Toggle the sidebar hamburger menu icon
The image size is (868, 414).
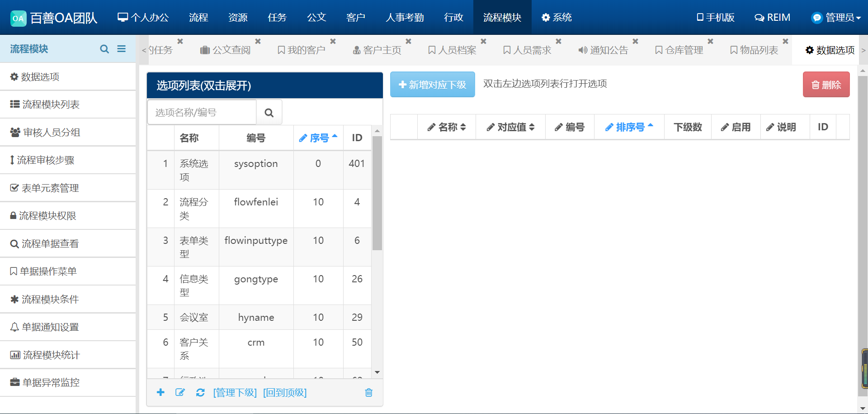pyautogui.click(x=121, y=49)
